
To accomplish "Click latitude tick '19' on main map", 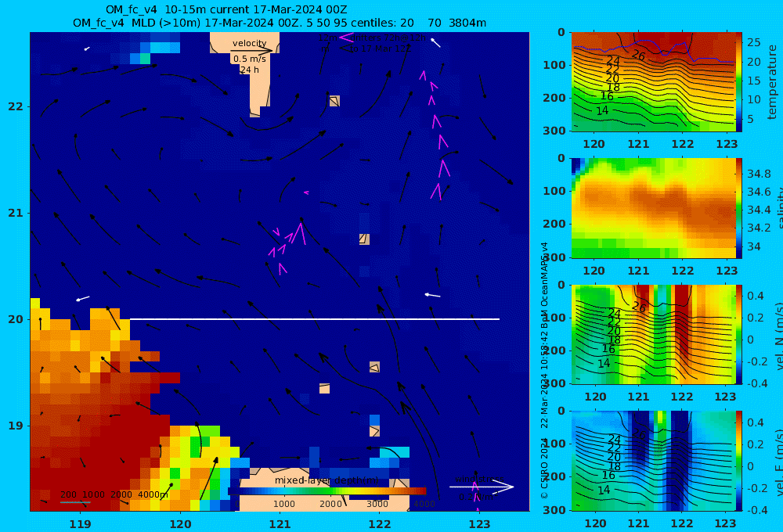I will [16, 426].
